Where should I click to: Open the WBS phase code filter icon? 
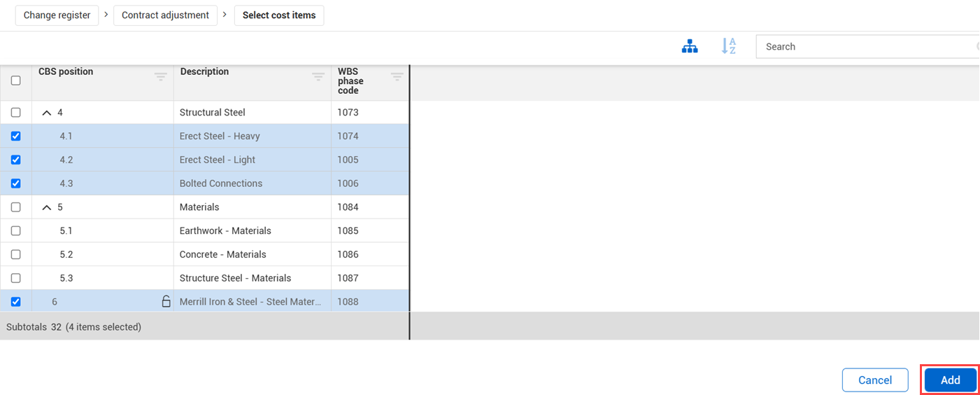tap(397, 77)
